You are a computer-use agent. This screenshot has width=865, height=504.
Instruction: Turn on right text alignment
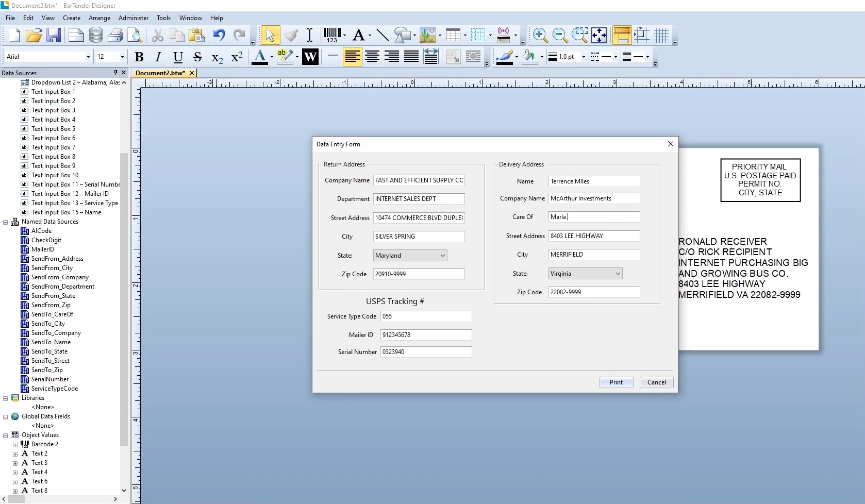392,57
